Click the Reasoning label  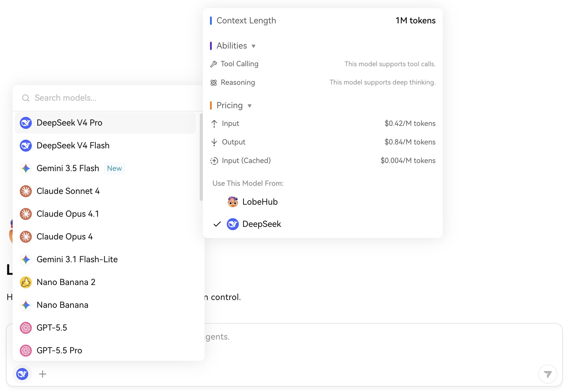point(238,83)
